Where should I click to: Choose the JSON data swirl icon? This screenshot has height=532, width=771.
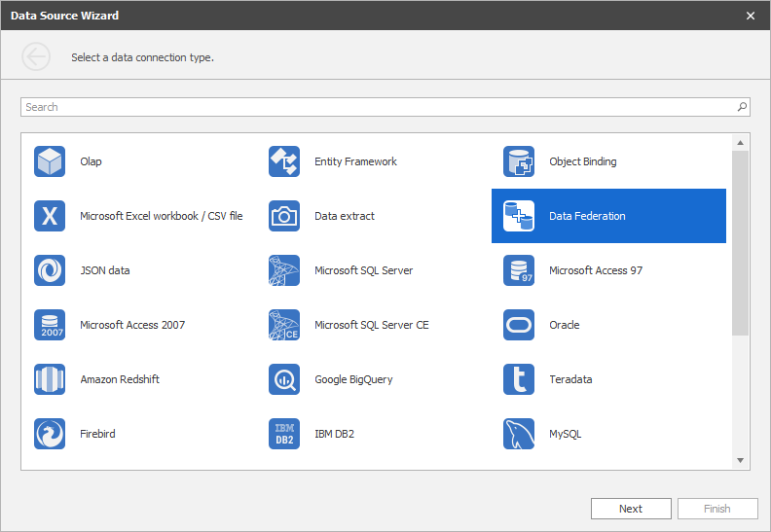pyautogui.click(x=50, y=270)
